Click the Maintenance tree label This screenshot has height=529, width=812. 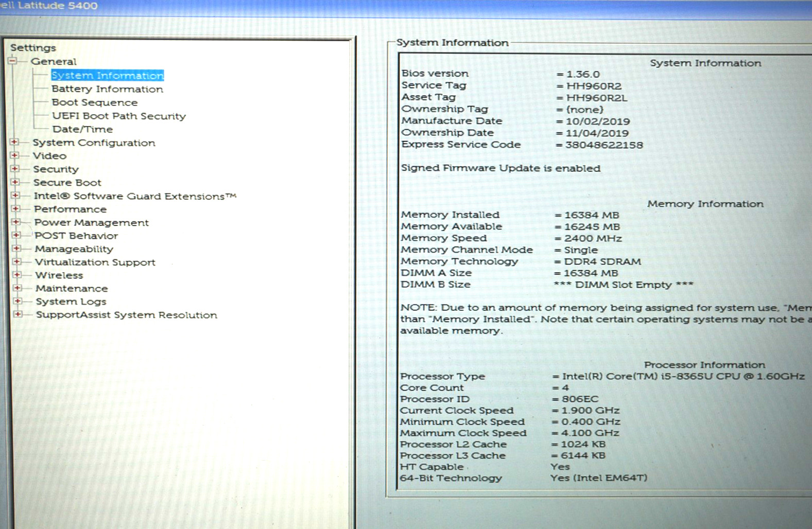72,288
